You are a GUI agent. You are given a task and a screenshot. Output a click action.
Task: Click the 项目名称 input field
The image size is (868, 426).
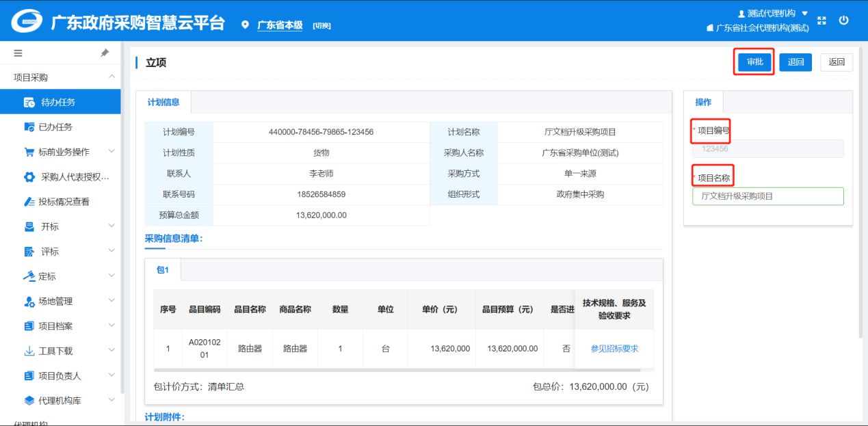767,196
